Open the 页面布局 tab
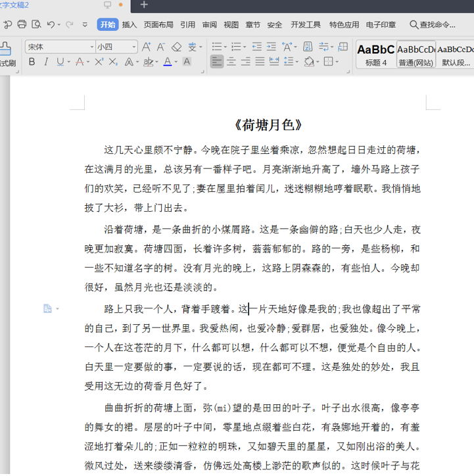Screen dimensions: 474x476 [x=158, y=24]
